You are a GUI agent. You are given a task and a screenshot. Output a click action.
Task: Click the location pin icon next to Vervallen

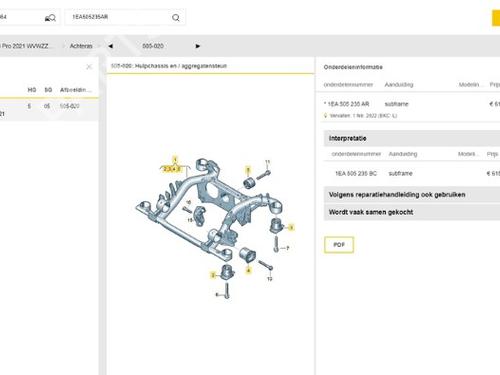pos(326,116)
